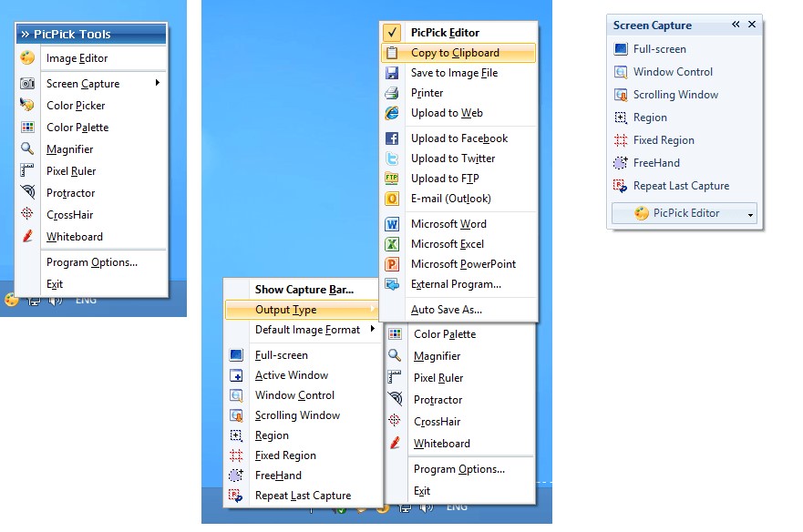
Task: Start an Active Window capture
Action: [291, 375]
